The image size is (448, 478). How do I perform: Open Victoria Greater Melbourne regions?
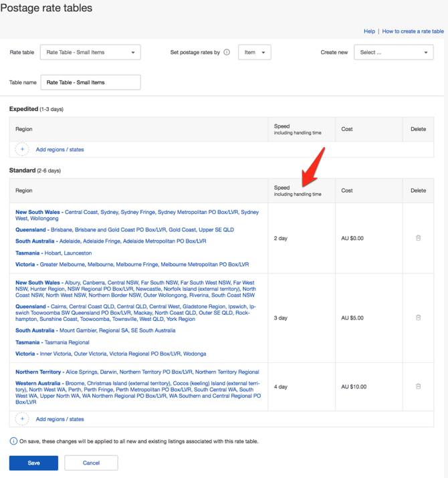click(x=132, y=264)
